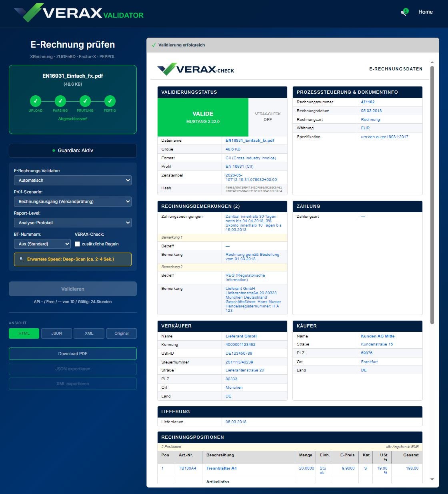Image resolution: width=448 pixels, height=494 pixels.
Task: Click Größe value 48.6 KB
Action: 233,149
